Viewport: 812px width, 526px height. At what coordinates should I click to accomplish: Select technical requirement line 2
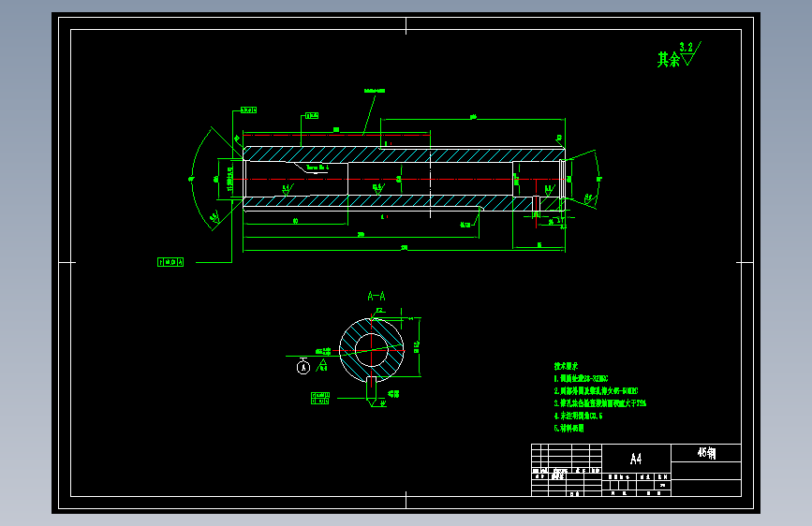(x=596, y=391)
